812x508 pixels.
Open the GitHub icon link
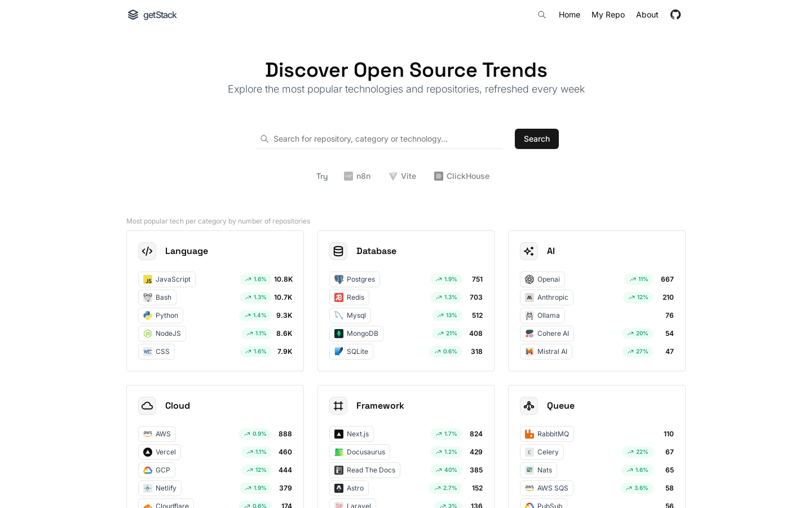click(x=676, y=15)
